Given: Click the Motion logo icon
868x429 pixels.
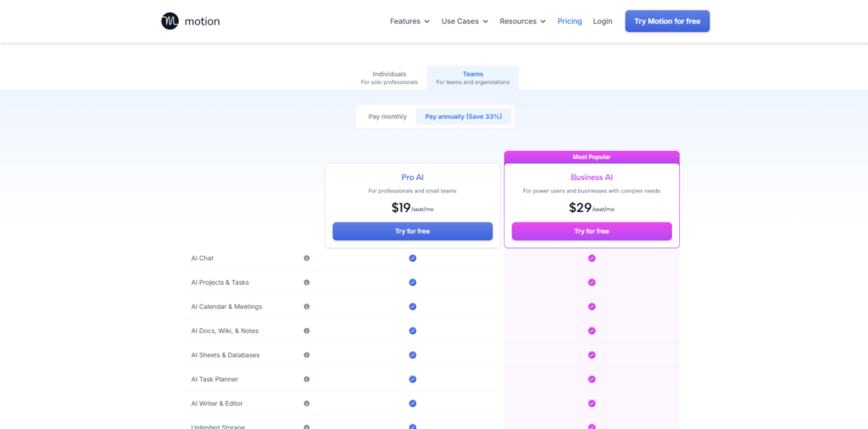Looking at the screenshot, I should 170,21.
